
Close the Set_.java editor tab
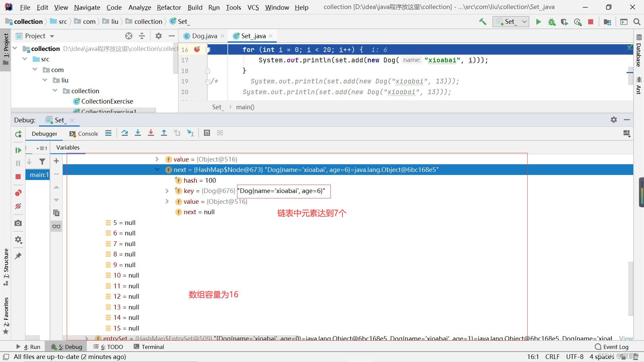pos(271,36)
